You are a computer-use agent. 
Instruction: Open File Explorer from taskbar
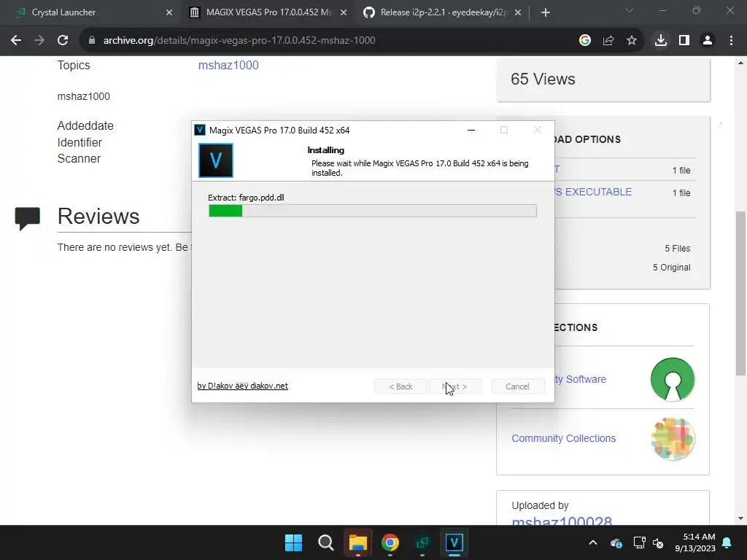click(357, 542)
